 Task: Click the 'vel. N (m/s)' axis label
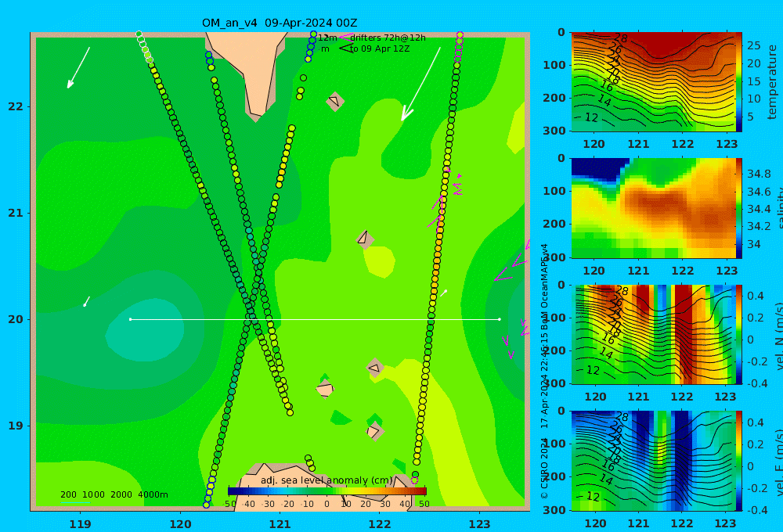coord(778,336)
